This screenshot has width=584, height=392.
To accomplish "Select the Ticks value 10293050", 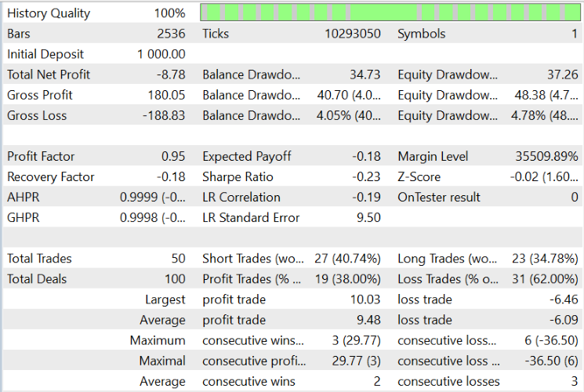I will [352, 34].
